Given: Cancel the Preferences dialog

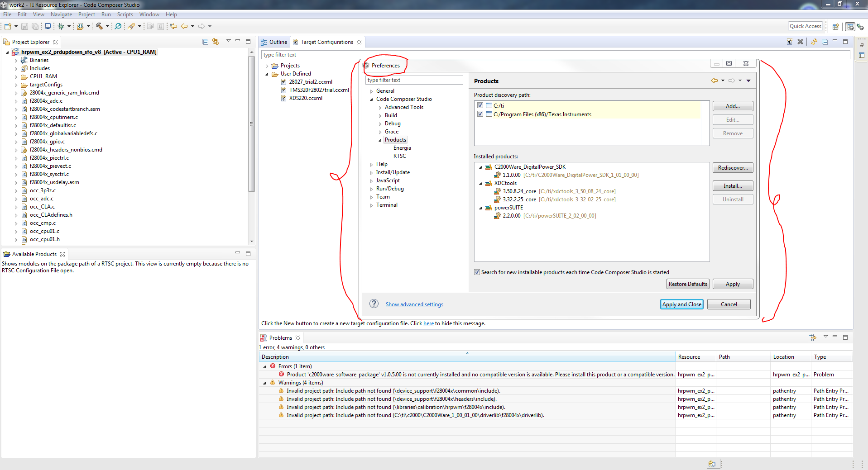Looking at the screenshot, I should point(729,304).
